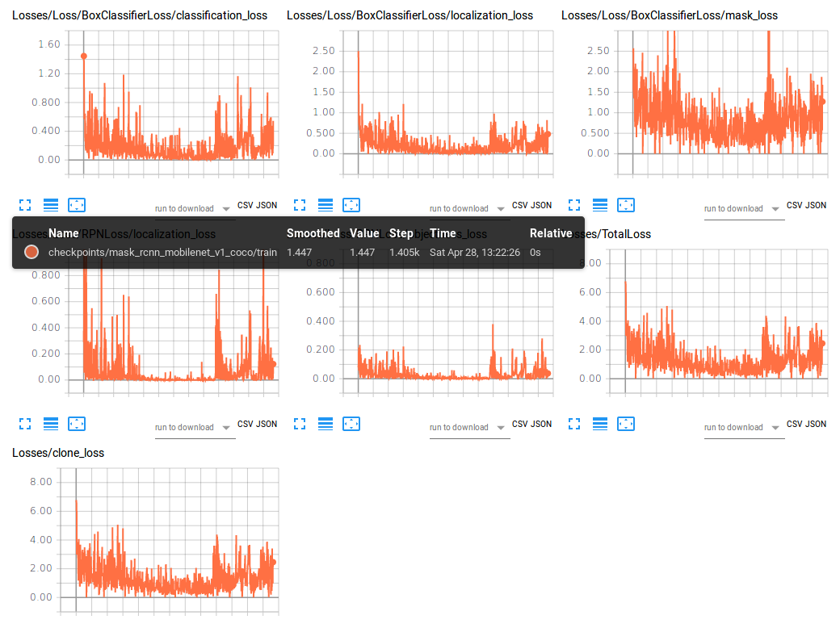Viewport: 840px width, 628px height.
Task: Expand the mask_loss chart to full size
Action: [x=574, y=205]
